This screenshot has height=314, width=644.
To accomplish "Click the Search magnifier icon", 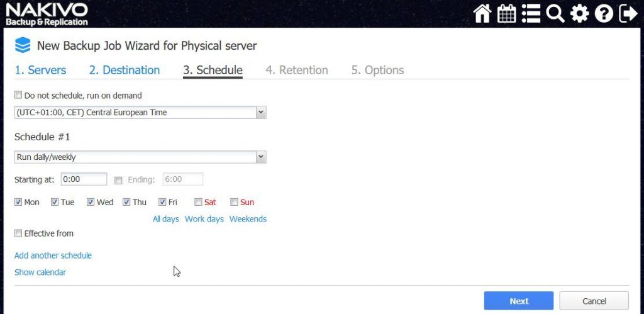I will pos(555,14).
